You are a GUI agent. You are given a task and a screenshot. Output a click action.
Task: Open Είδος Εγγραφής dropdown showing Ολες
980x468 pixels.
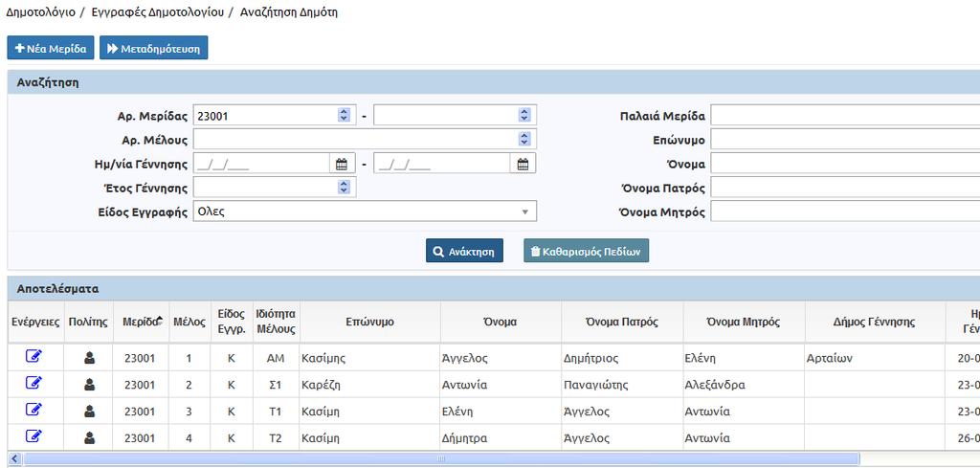pos(365,212)
